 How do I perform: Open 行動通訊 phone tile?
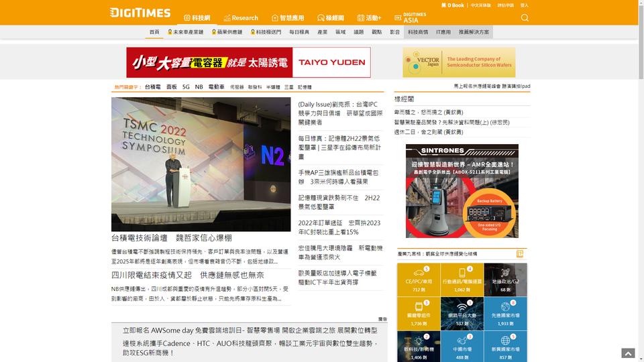(x=462, y=280)
